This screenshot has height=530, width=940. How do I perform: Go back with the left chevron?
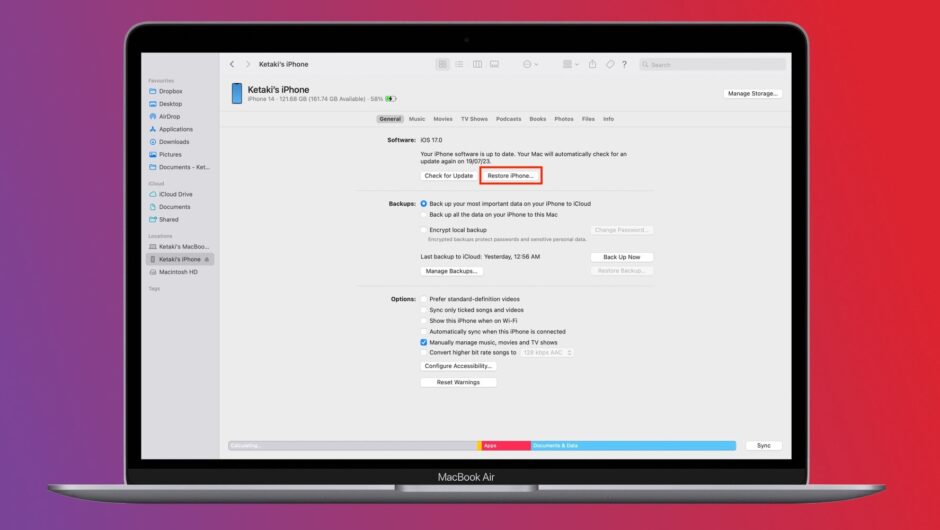coord(232,64)
